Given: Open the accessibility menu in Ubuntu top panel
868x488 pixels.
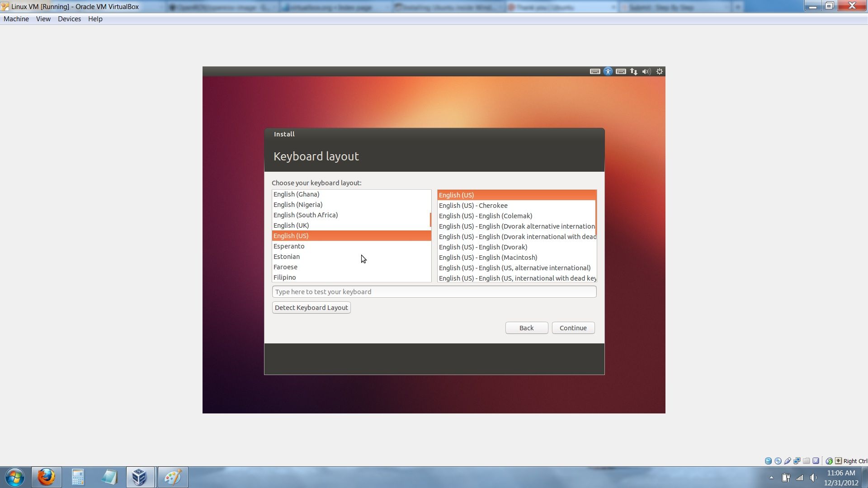Looking at the screenshot, I should [608, 71].
